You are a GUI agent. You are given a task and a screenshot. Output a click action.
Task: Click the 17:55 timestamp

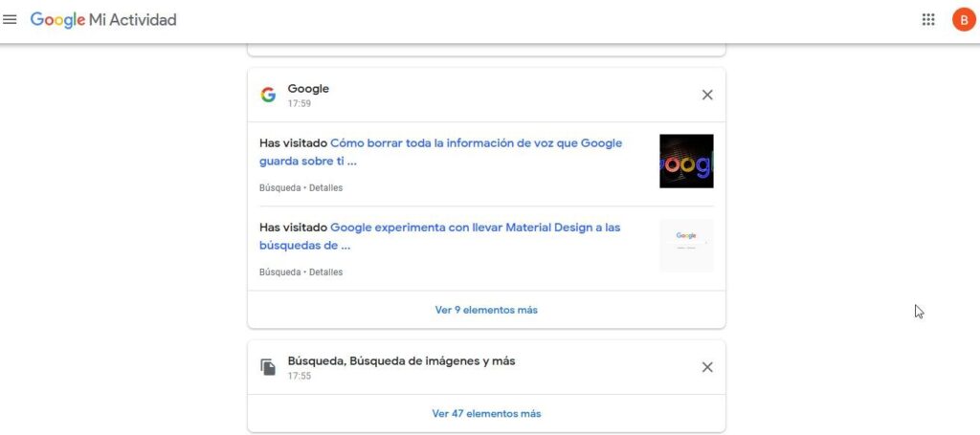point(300,376)
